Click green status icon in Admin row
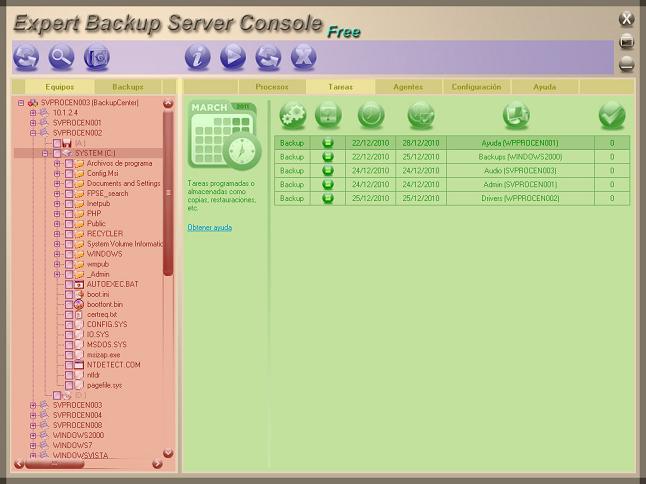This screenshot has height=484, width=646. [x=328, y=185]
